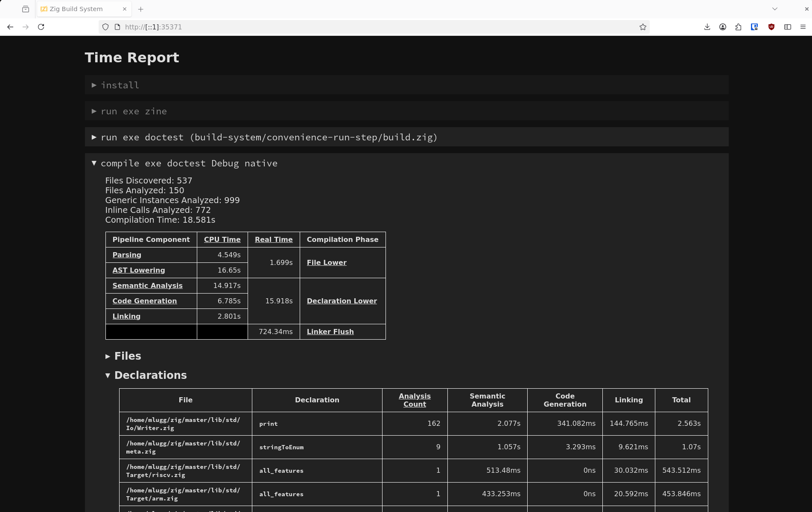Click the tab container icon left of tabs
Viewport: 812px width, 512px height.
pyautogui.click(x=25, y=9)
